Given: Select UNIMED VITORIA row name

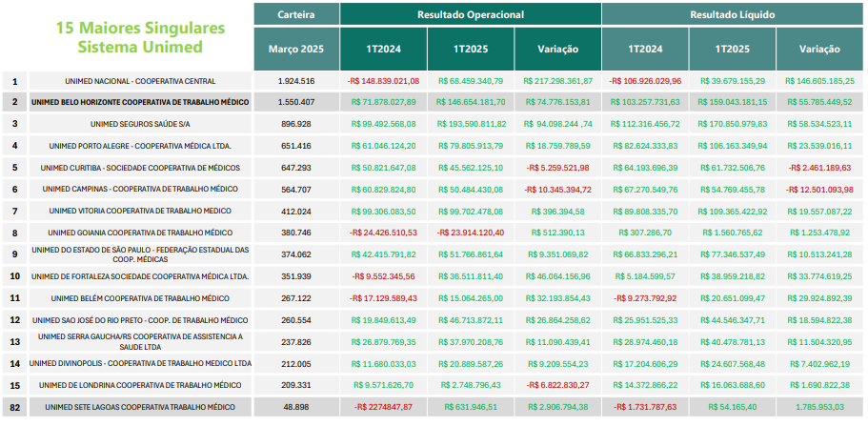Looking at the screenshot, I should click(x=140, y=211).
